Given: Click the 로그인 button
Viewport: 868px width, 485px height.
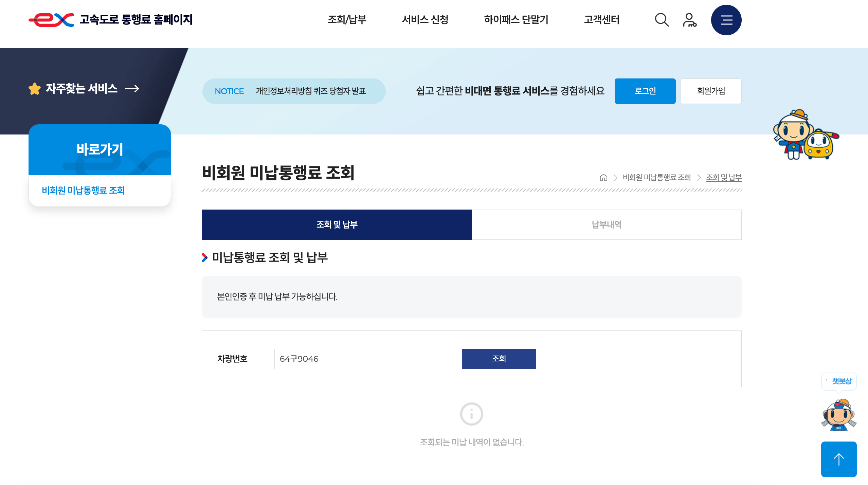Looking at the screenshot, I should (x=645, y=91).
